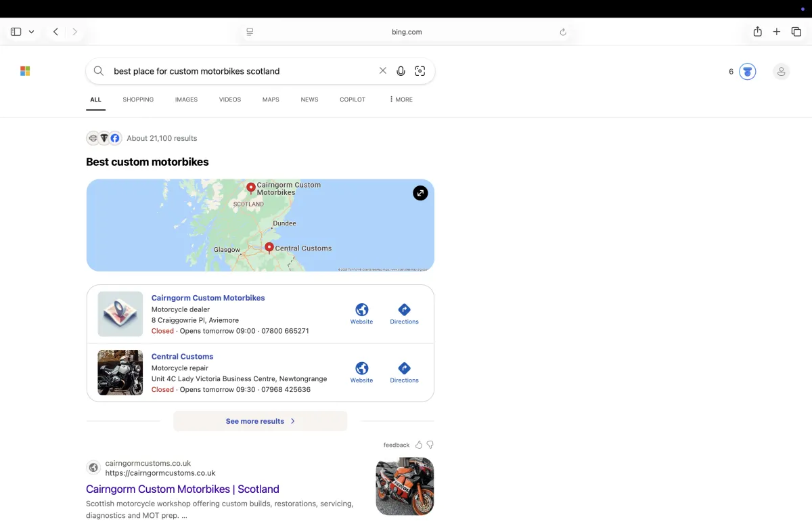Screen dimensions: 812x528
Task: Go back to the previous page
Action: [x=56, y=32]
